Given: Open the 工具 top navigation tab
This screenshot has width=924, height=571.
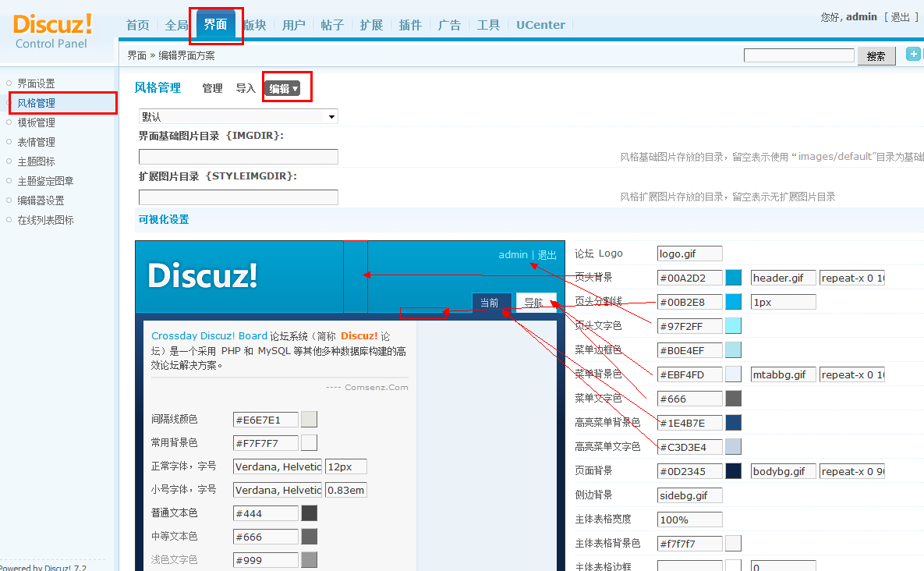Looking at the screenshot, I should click(x=488, y=25).
